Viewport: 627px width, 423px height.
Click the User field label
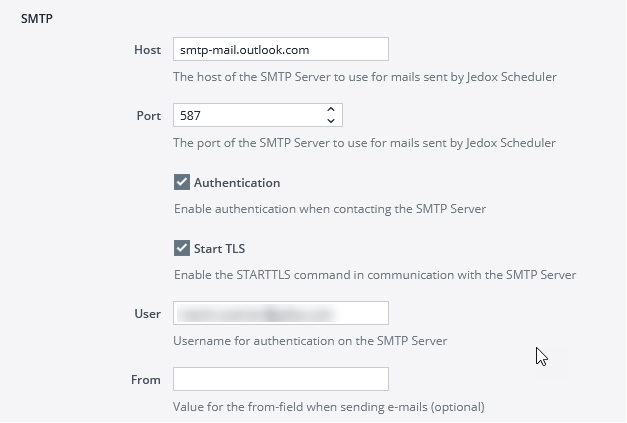click(x=147, y=314)
